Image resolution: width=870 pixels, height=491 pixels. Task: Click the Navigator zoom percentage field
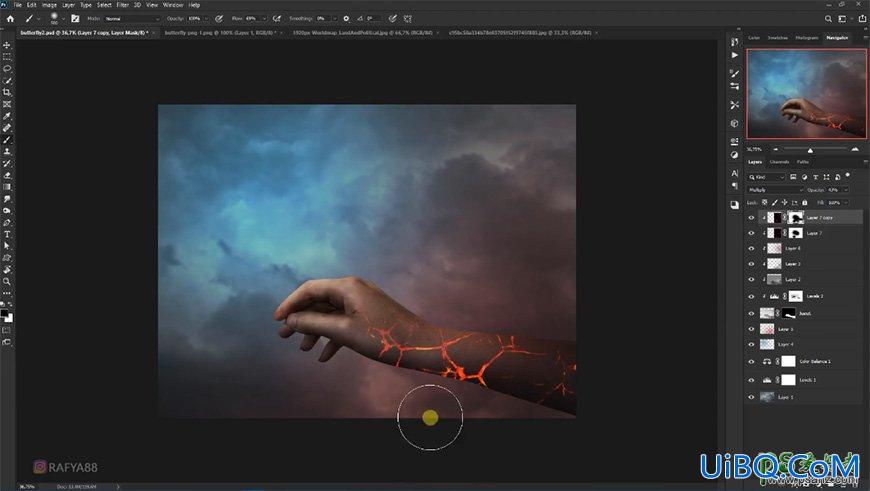[x=754, y=149]
